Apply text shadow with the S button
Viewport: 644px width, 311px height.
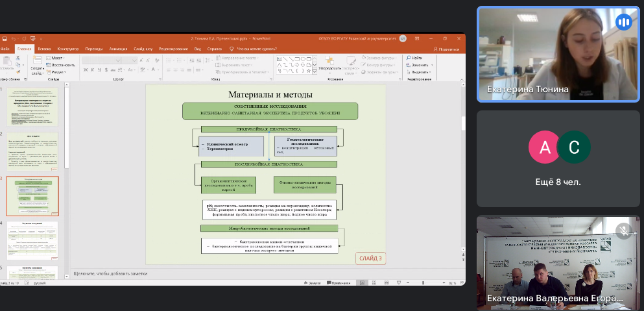click(106, 69)
